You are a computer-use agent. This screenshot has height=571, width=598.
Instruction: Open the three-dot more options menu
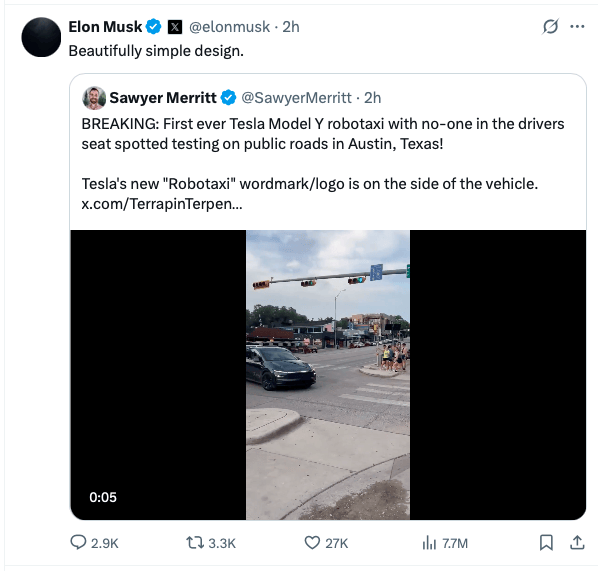tap(577, 26)
